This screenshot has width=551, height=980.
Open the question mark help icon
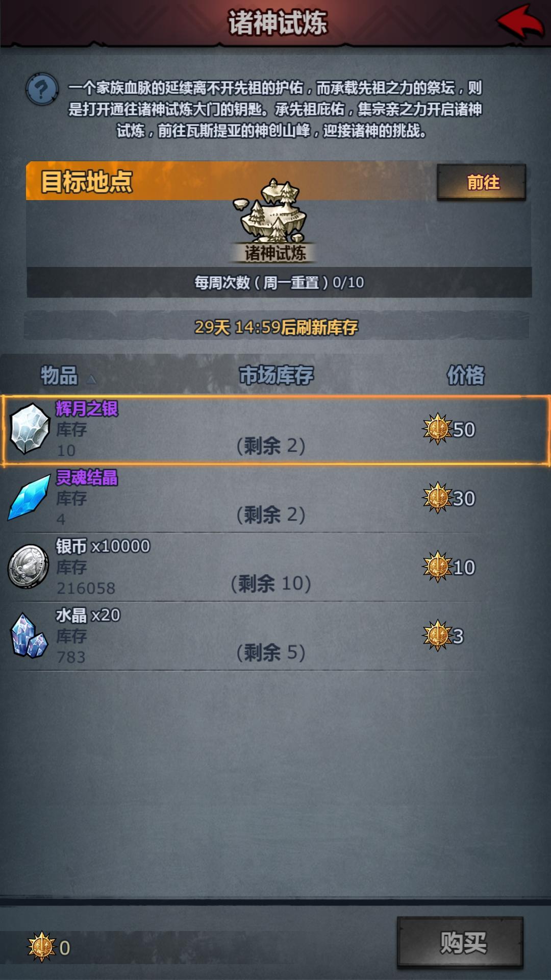coord(42,90)
